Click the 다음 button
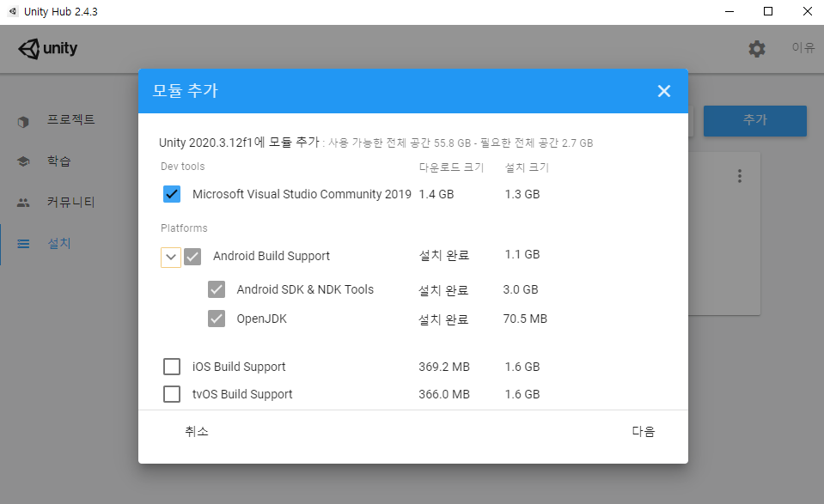 tap(644, 432)
